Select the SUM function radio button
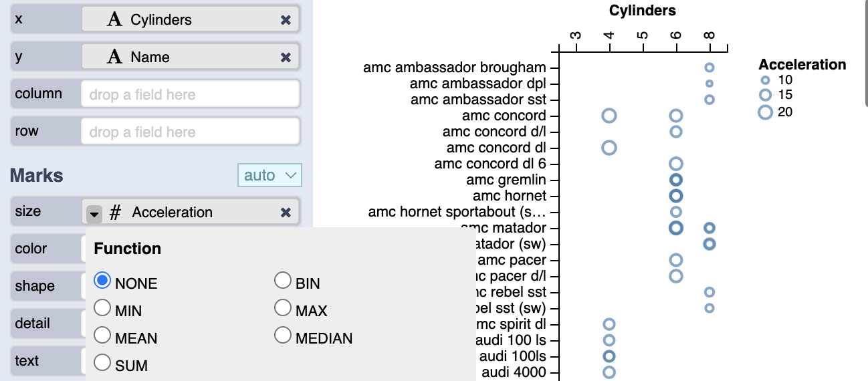 [102, 363]
